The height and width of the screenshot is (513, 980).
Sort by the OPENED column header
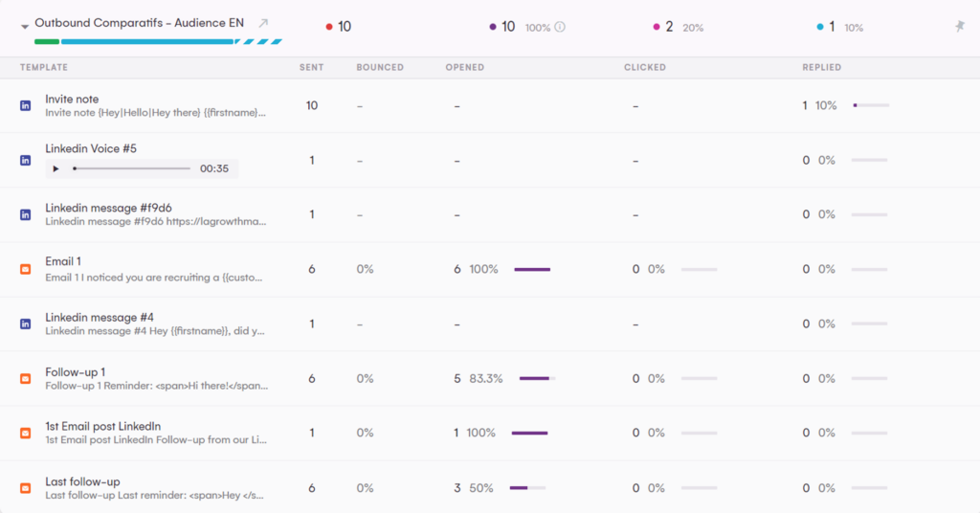464,68
